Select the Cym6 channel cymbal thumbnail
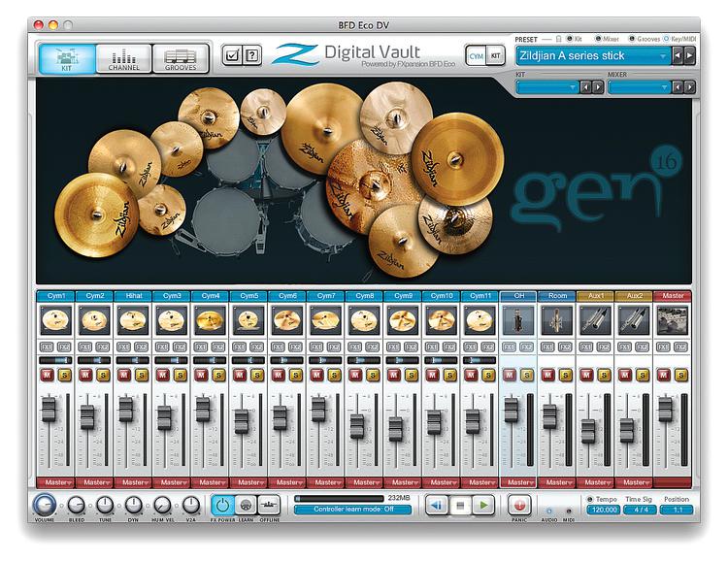 (287, 320)
